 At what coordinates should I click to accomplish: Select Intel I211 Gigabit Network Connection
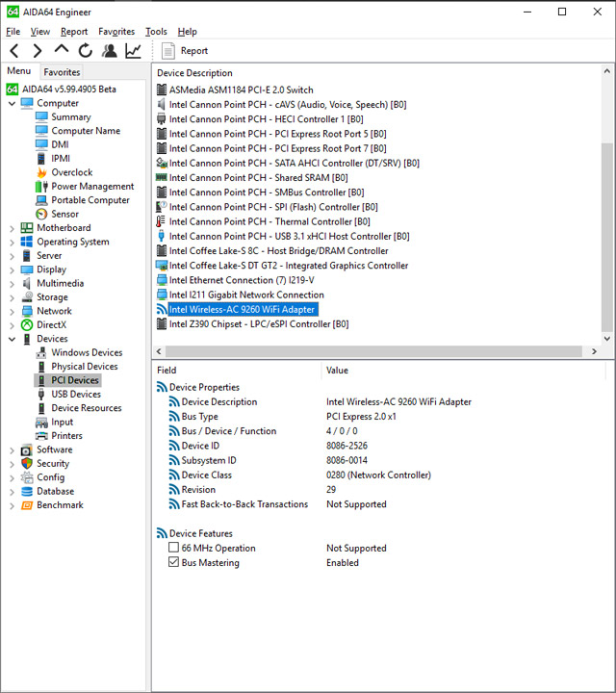click(x=246, y=295)
